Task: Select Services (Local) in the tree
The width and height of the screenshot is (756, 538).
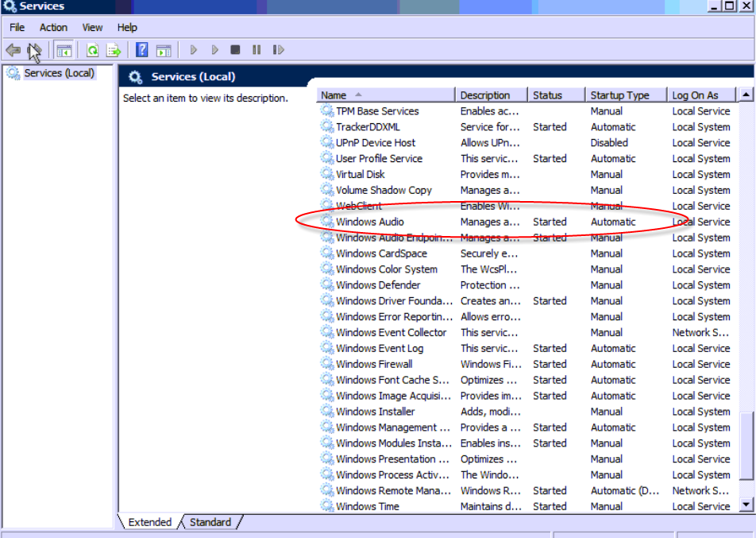Action: pos(60,73)
